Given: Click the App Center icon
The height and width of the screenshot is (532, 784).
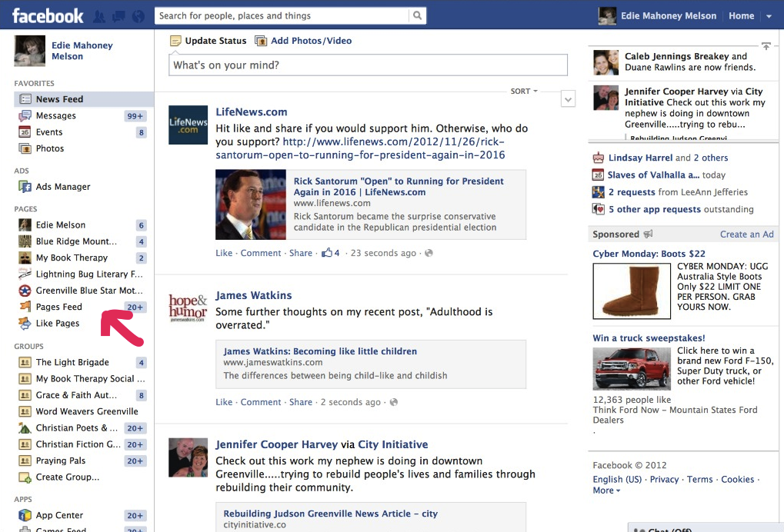Looking at the screenshot, I should point(25,515).
